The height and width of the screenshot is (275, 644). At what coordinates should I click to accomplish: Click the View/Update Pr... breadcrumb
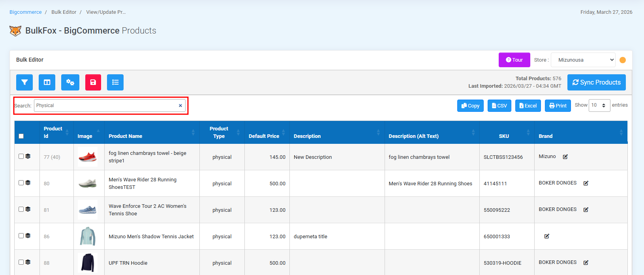[106, 12]
